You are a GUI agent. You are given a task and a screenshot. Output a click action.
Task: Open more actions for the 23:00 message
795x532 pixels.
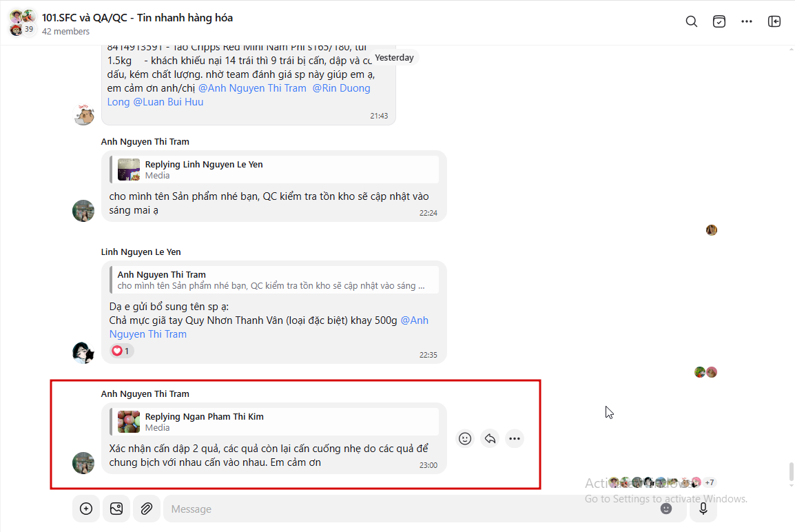515,439
